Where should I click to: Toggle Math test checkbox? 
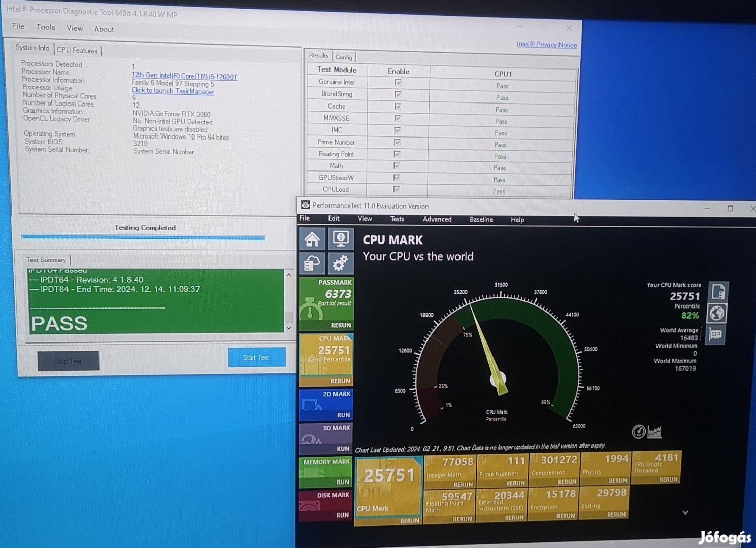pyautogui.click(x=397, y=165)
